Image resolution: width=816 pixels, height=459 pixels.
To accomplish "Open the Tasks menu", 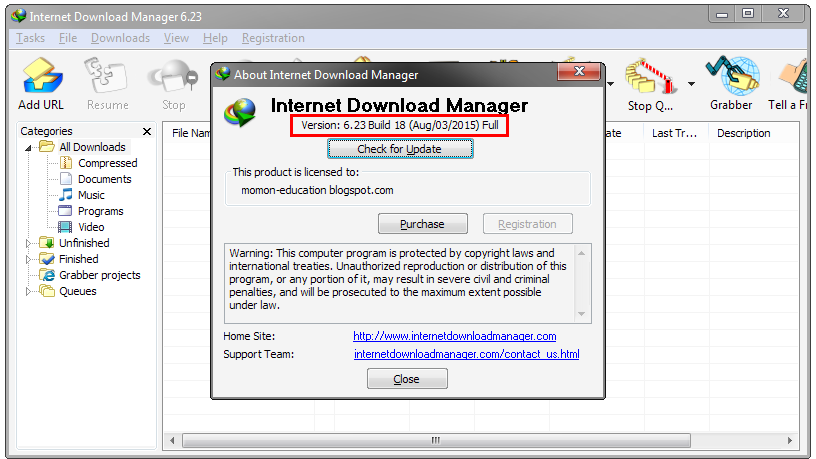I will tap(30, 38).
